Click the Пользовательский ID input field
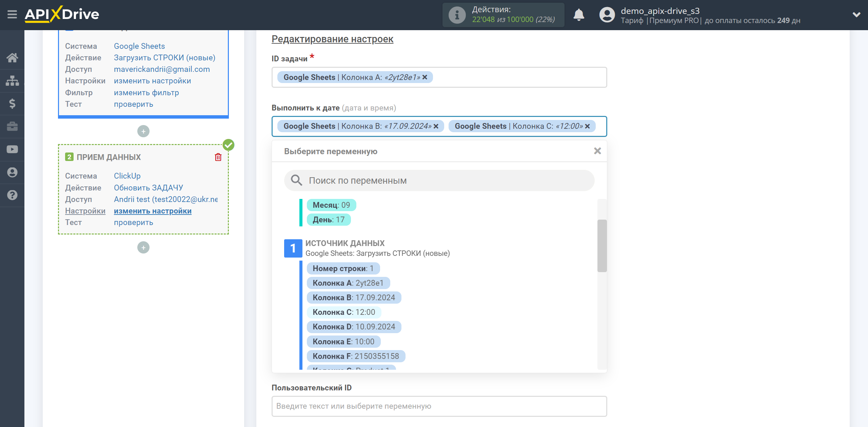 [439, 406]
